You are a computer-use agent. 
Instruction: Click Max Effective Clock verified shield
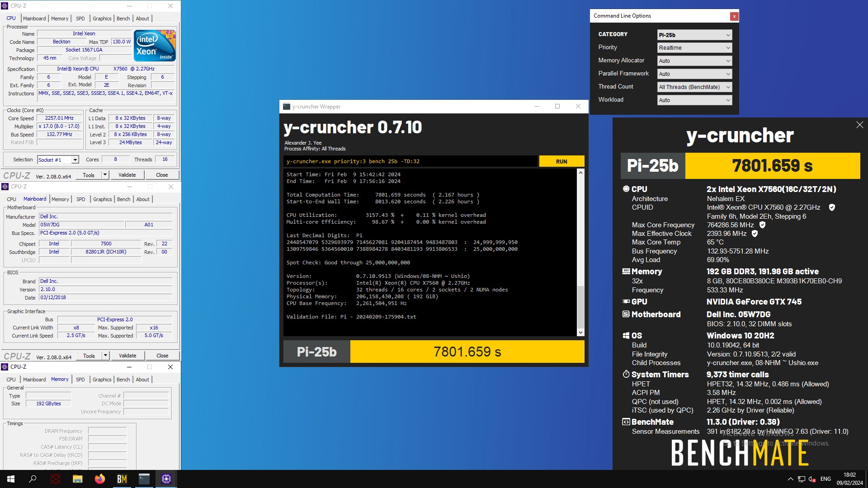click(755, 234)
